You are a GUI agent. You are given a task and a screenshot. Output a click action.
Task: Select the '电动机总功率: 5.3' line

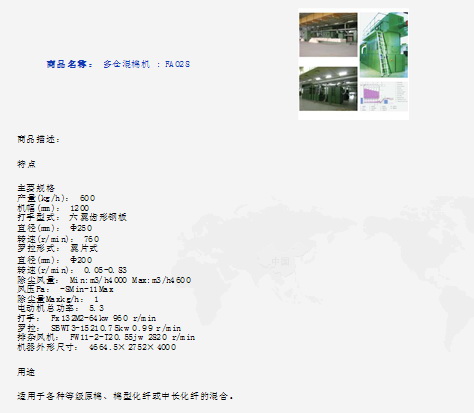point(60,308)
